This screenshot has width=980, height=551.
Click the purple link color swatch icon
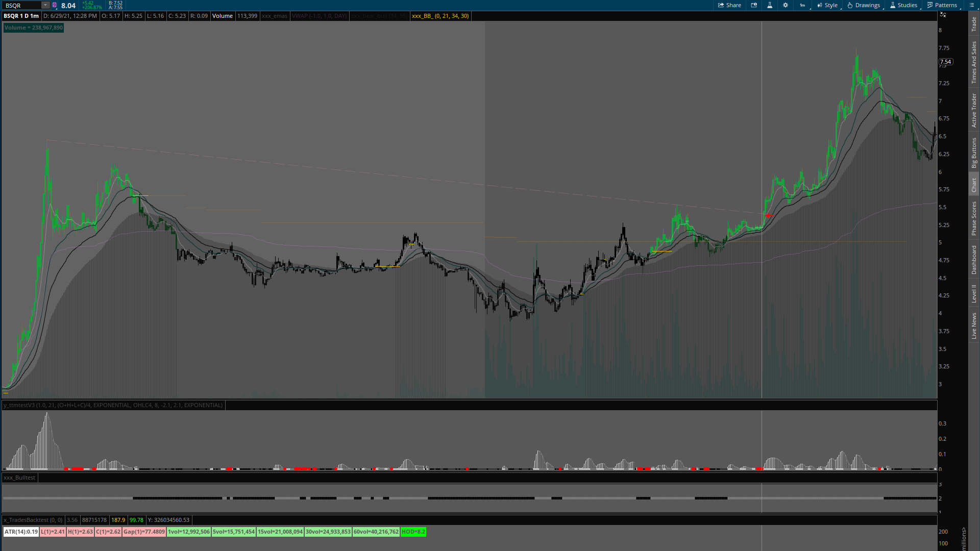pyautogui.click(x=55, y=5)
